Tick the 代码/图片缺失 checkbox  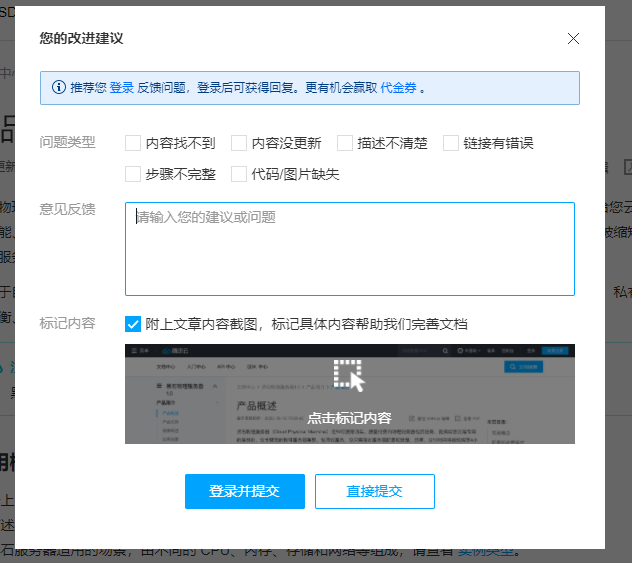[x=239, y=174]
